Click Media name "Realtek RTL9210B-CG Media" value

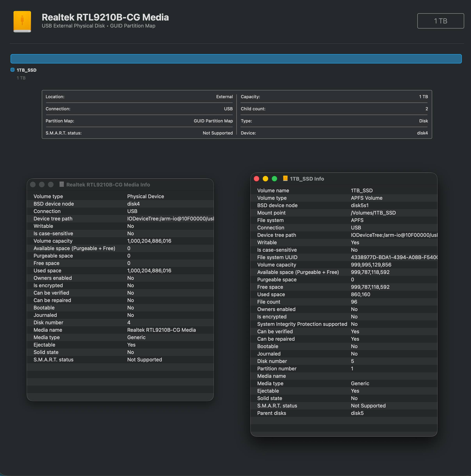point(162,330)
